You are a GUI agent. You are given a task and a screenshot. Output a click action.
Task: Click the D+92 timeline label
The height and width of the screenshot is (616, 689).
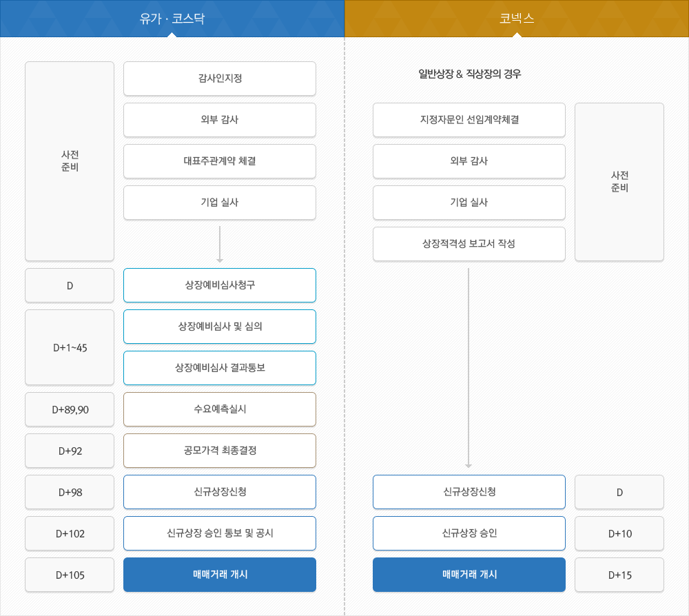pyautogui.click(x=70, y=451)
